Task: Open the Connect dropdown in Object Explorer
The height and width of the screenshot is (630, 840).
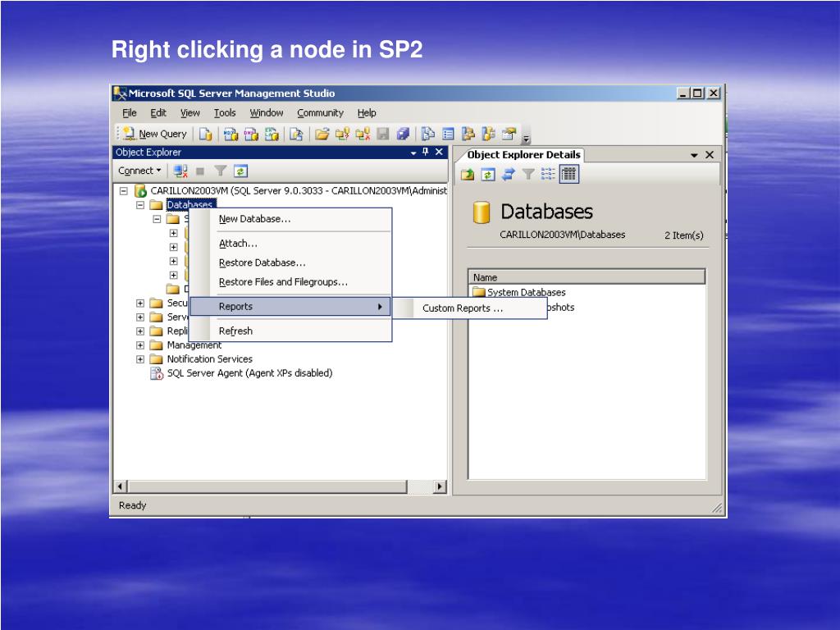Action: 139,171
